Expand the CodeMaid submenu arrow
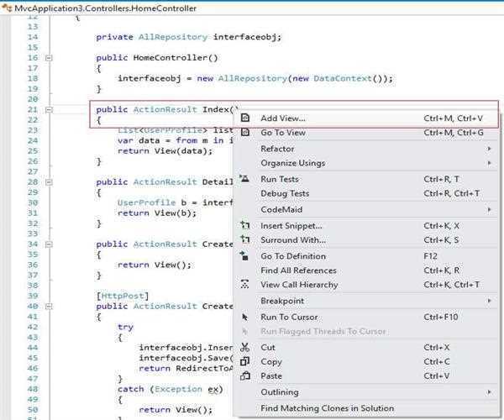 489,209
